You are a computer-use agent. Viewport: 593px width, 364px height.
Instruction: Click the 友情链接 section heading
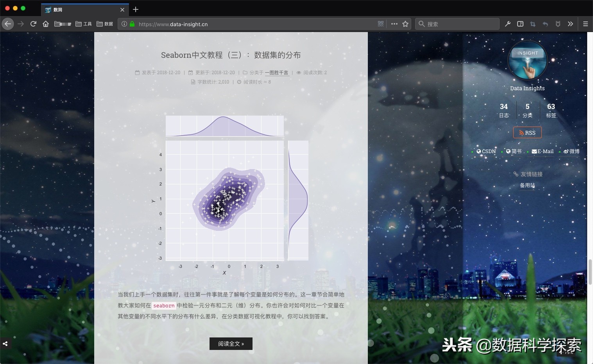pos(528,174)
